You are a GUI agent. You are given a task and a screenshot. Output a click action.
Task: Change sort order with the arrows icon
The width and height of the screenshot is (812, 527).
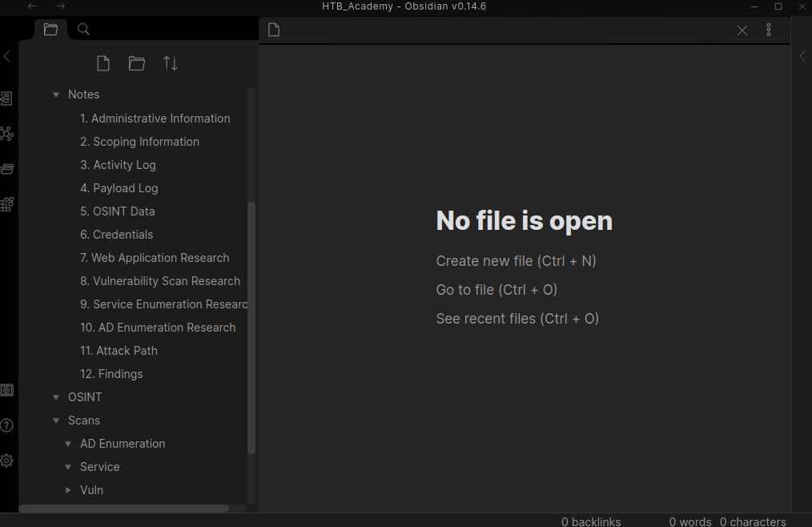click(x=171, y=63)
